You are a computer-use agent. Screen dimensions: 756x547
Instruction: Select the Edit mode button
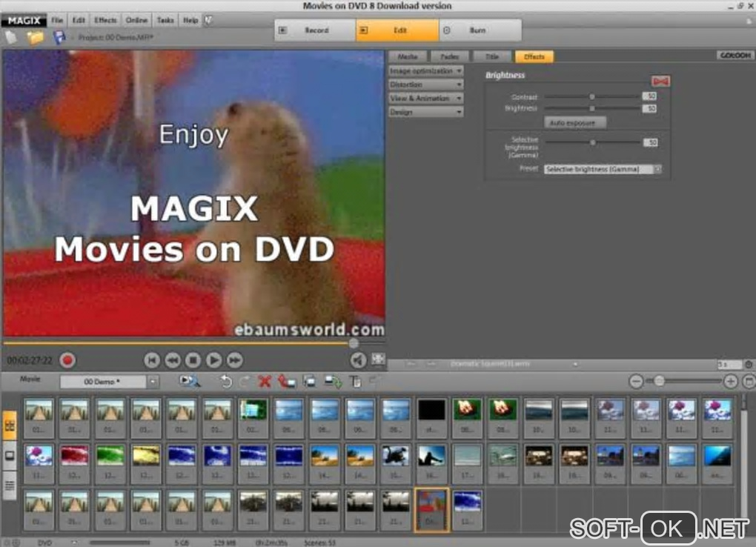point(397,30)
